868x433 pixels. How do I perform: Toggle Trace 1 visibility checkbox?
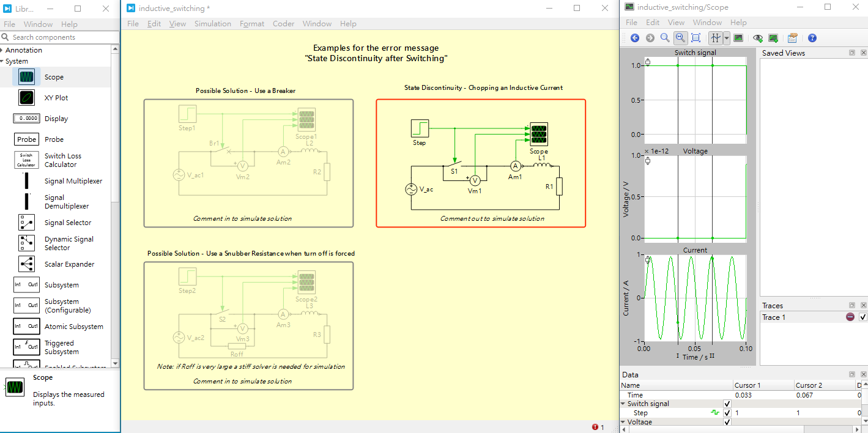point(863,317)
